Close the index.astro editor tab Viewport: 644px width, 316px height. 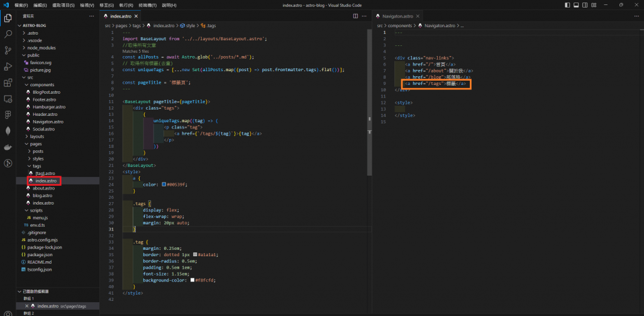click(136, 16)
